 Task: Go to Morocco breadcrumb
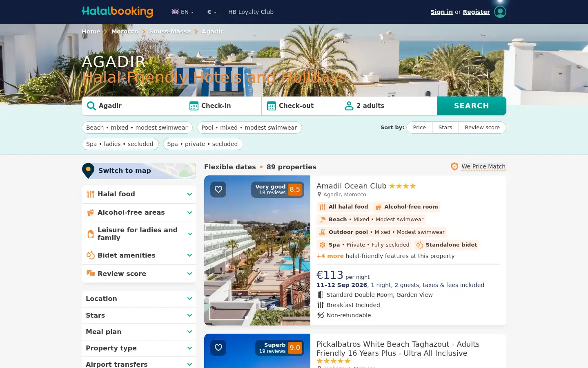[x=125, y=31]
